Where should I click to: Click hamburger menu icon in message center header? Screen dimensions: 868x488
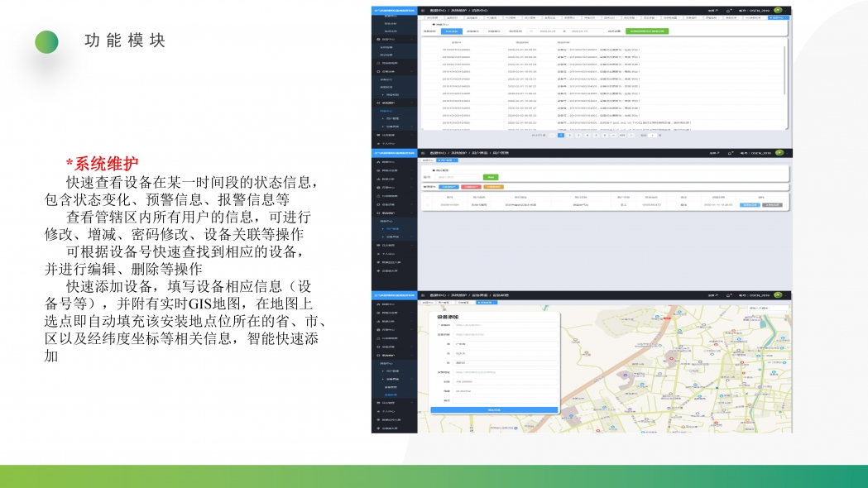[x=422, y=11]
